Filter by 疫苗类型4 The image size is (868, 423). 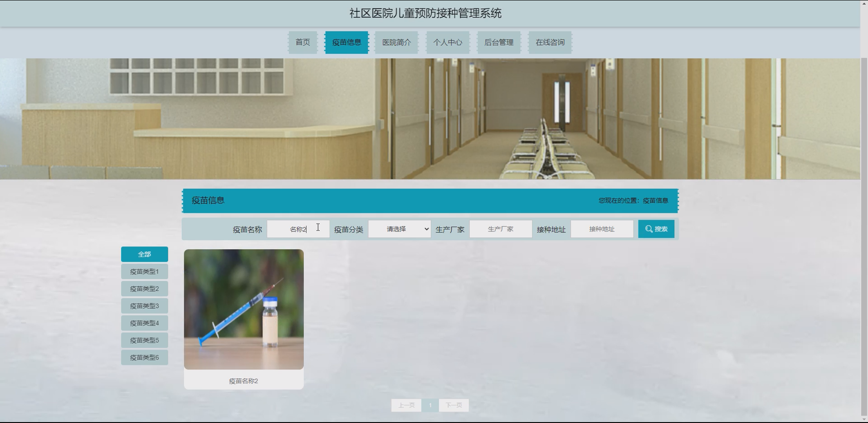coord(145,323)
